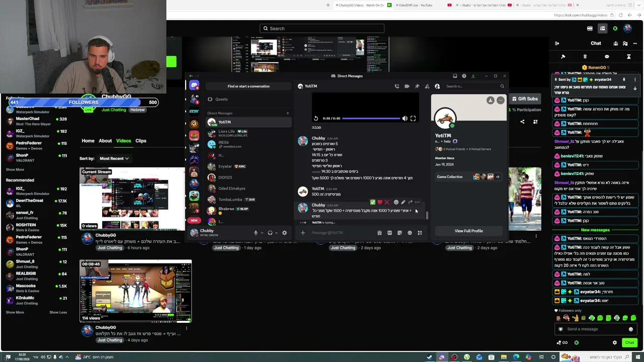This screenshot has height=362, width=644.
Task: Open attachment plus button in message box
Action: 303,233
